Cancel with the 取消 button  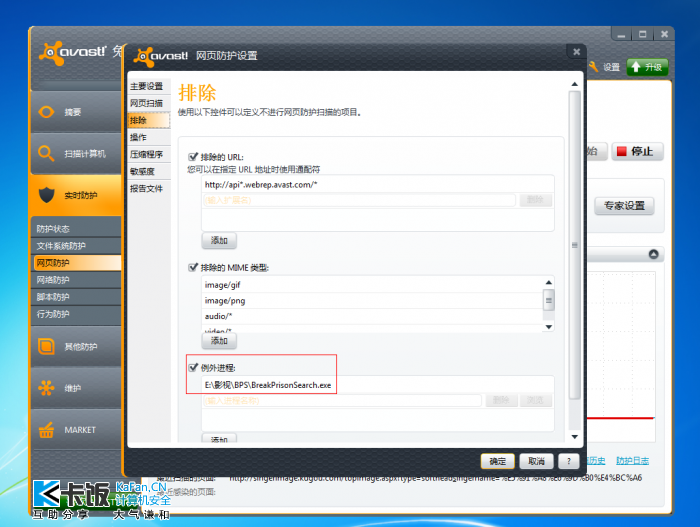536,461
